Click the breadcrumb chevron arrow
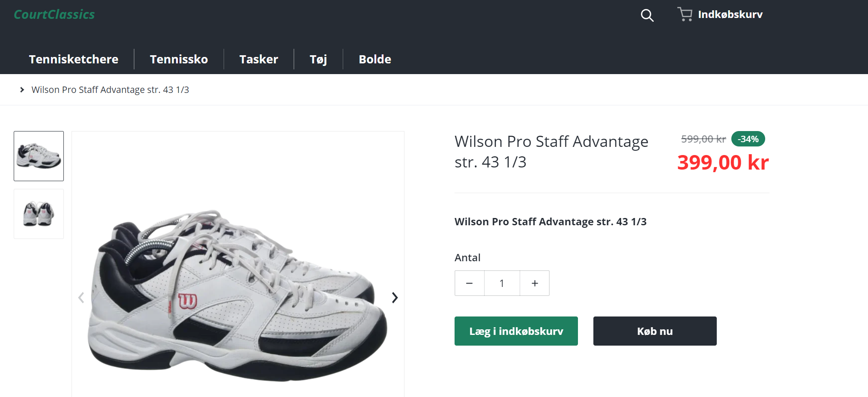Image resolution: width=868 pixels, height=397 pixels. click(22, 90)
